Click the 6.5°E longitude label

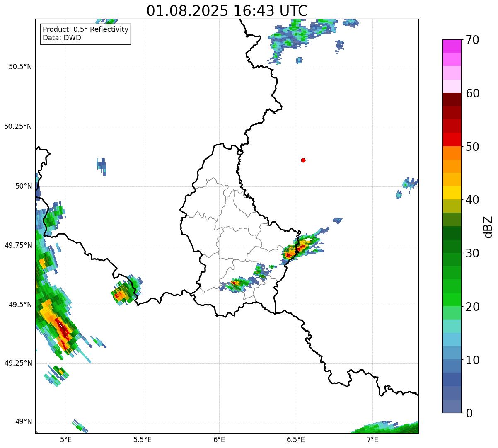click(296, 440)
